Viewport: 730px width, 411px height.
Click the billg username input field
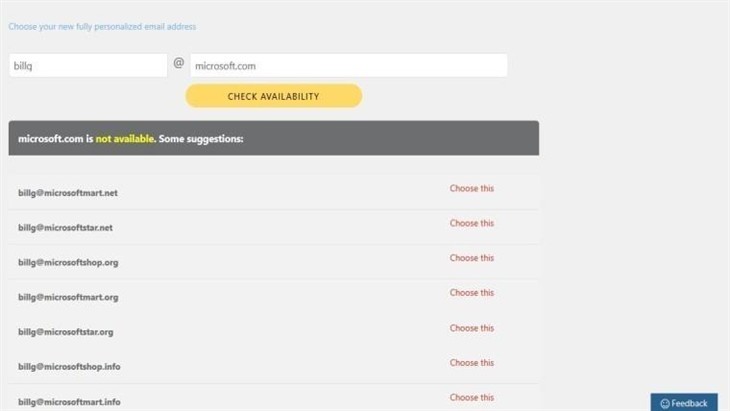coord(88,66)
